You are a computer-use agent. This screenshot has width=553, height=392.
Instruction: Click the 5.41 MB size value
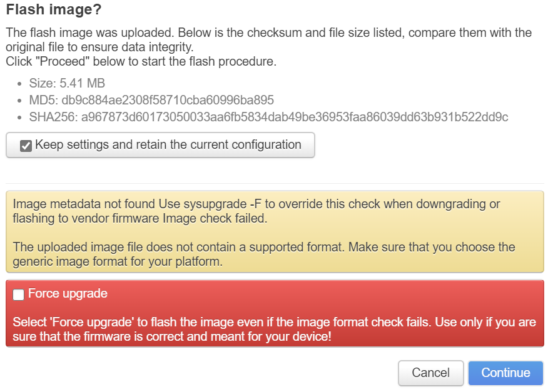(82, 83)
